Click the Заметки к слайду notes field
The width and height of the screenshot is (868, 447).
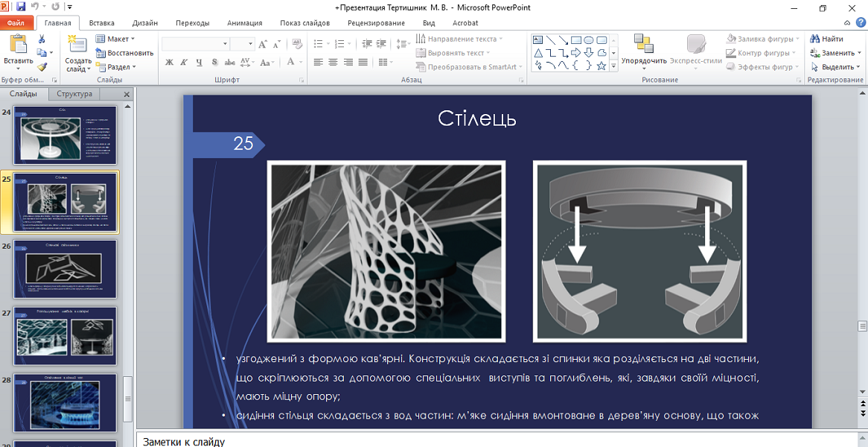click(x=498, y=442)
